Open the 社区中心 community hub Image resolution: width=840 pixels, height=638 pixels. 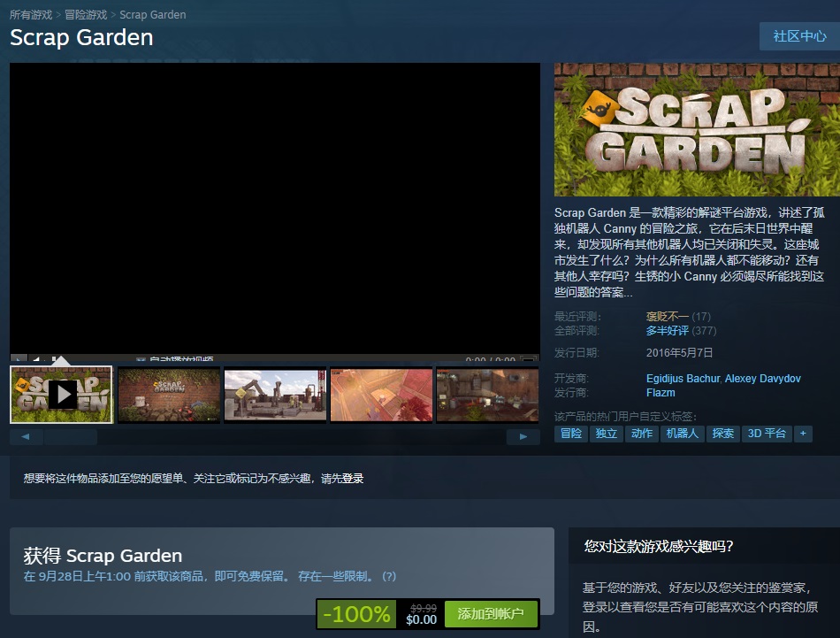click(x=799, y=36)
